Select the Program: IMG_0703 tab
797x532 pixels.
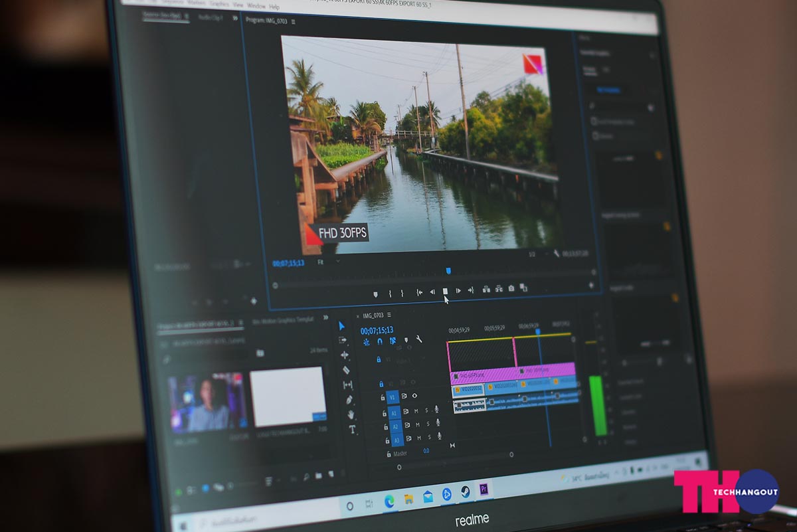tap(267, 21)
